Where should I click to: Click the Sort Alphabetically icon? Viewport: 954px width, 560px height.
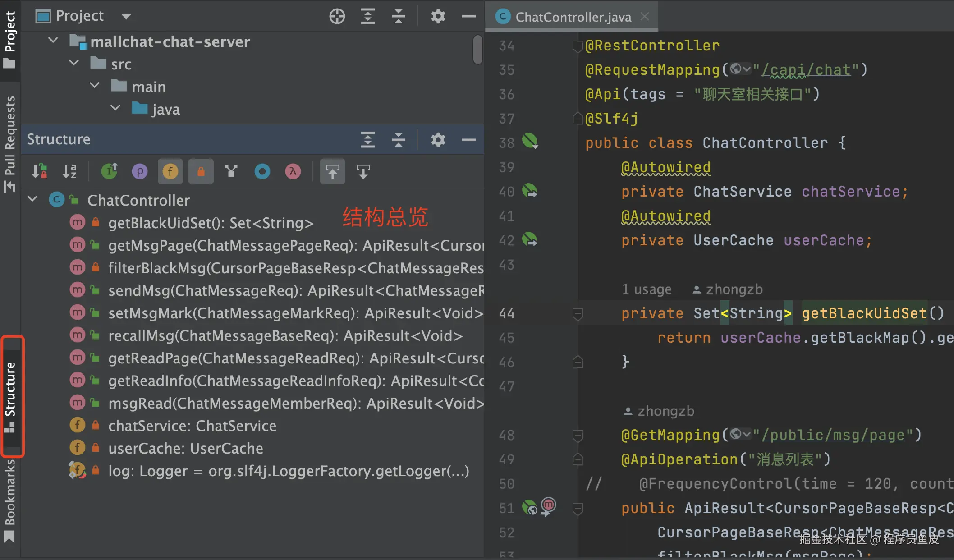coord(69,171)
